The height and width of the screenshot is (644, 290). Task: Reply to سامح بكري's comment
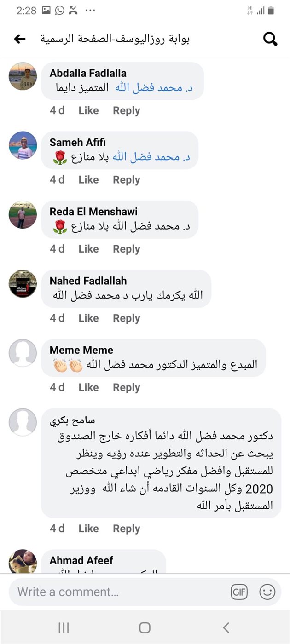(x=126, y=529)
